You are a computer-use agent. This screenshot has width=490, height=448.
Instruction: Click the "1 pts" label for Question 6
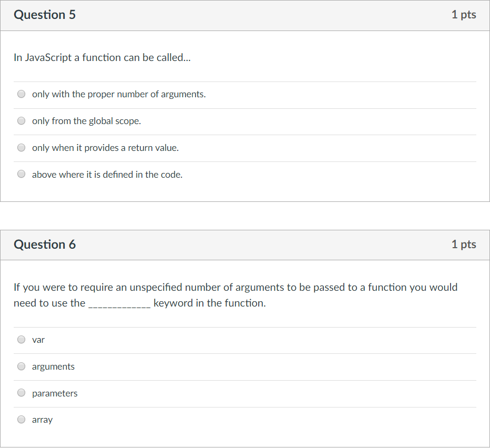click(x=464, y=245)
